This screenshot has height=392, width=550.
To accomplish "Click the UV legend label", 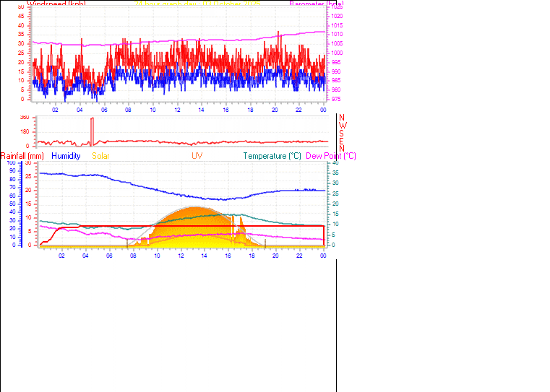I will pyautogui.click(x=197, y=156).
